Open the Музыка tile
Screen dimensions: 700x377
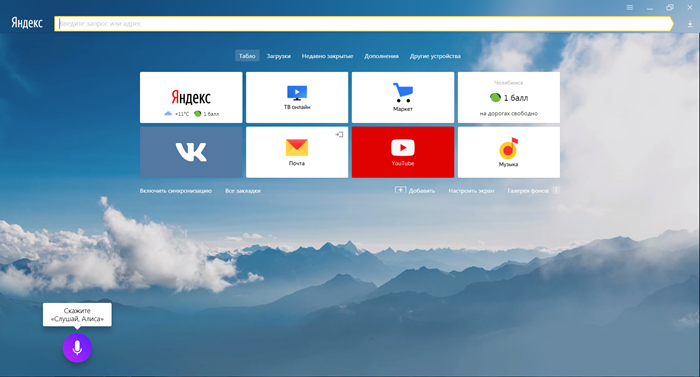tap(508, 152)
